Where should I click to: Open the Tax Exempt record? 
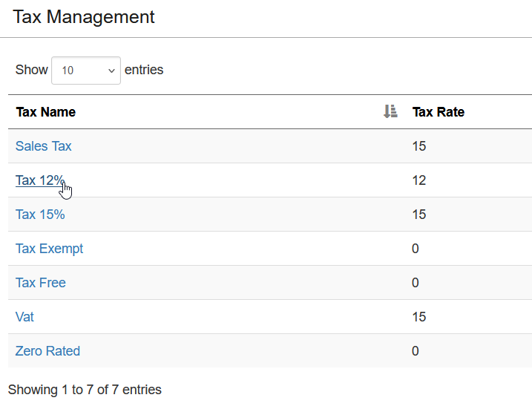[49, 249]
